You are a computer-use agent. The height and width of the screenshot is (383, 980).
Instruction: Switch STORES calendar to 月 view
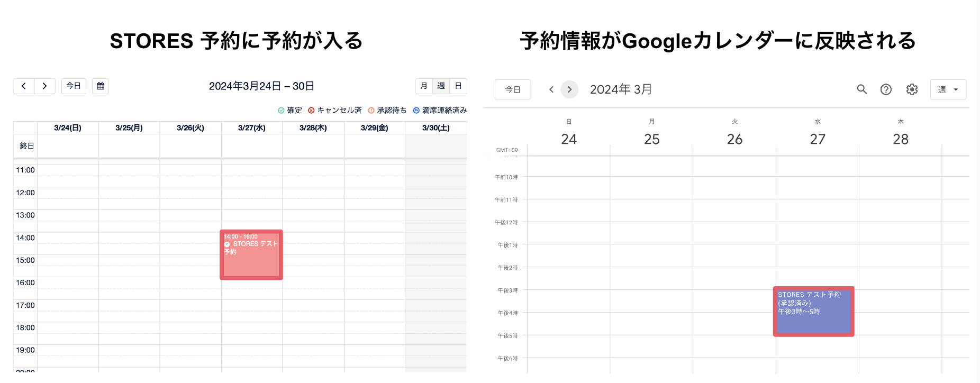[424, 86]
